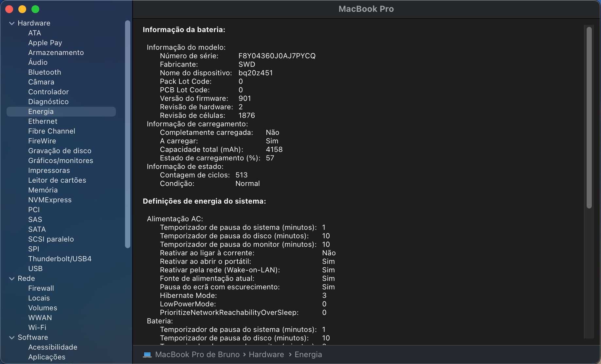Show Bluetooth information
This screenshot has height=364, width=601.
[x=45, y=72]
